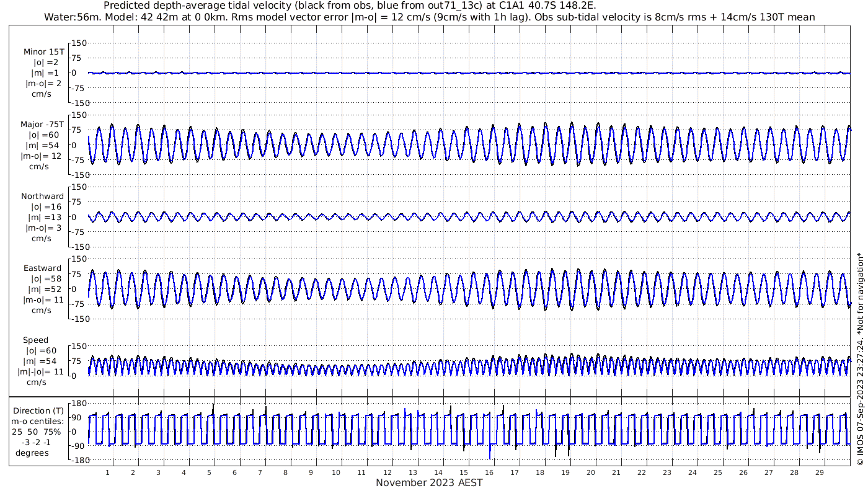Click day tick label '13' on the time axis
This screenshot has height=496, width=868.
[412, 472]
